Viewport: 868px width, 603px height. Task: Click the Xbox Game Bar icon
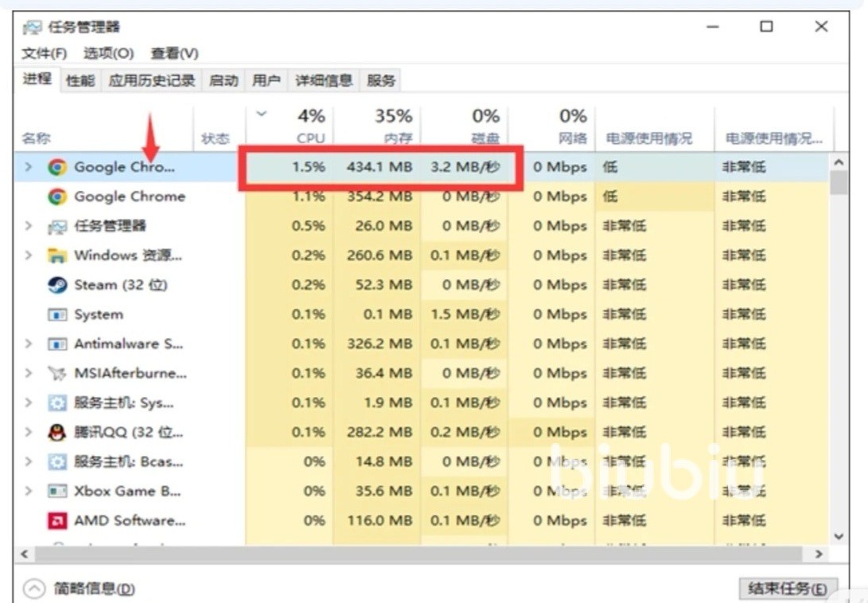[x=56, y=491]
